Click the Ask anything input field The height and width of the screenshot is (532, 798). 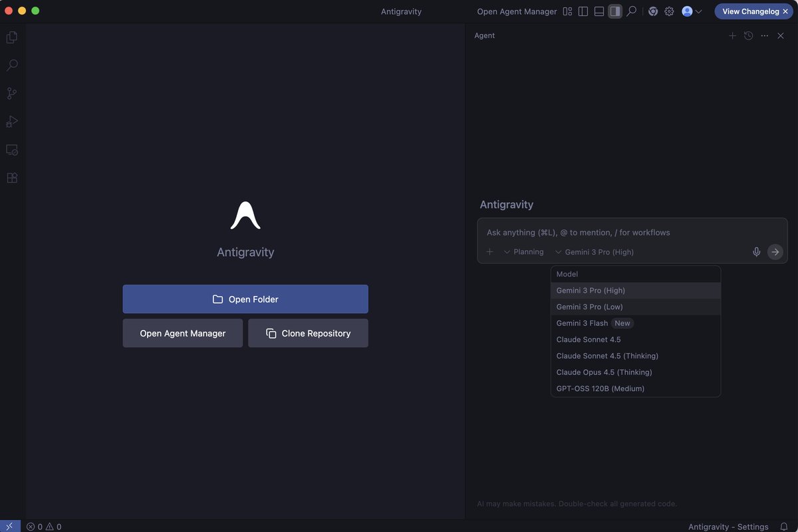(632, 232)
